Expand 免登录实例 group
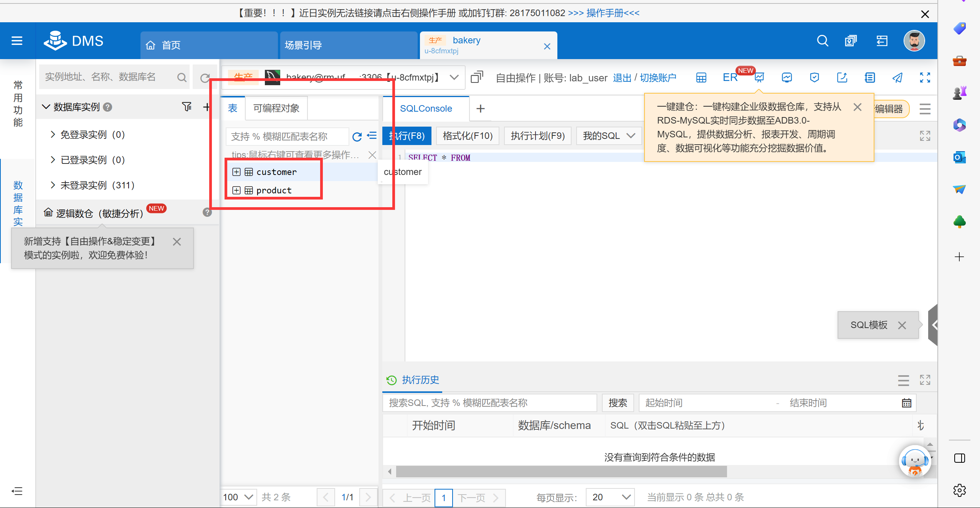 [53, 134]
